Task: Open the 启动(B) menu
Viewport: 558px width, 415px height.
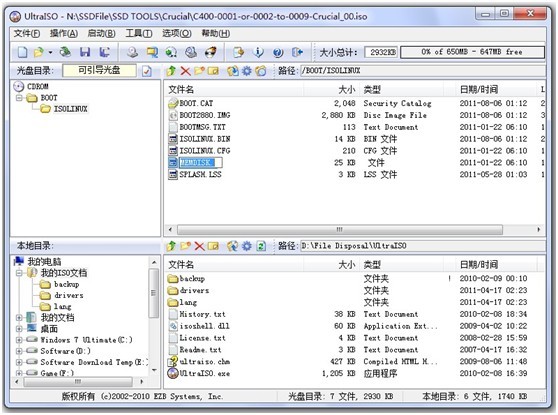Action: tap(101, 33)
